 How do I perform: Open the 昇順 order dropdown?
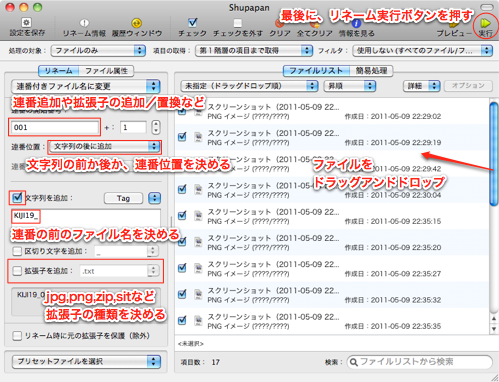coord(350,86)
